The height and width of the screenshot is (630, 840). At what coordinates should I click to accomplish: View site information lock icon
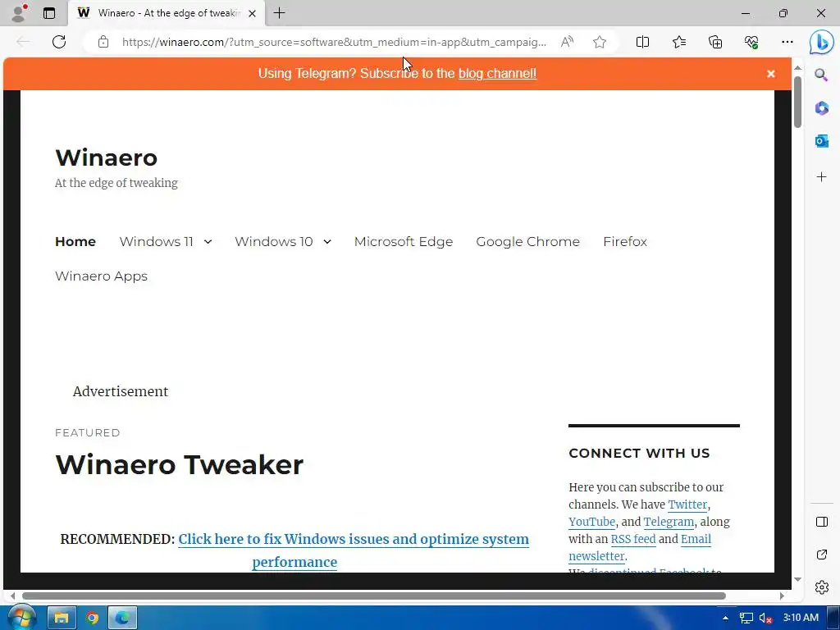103,42
